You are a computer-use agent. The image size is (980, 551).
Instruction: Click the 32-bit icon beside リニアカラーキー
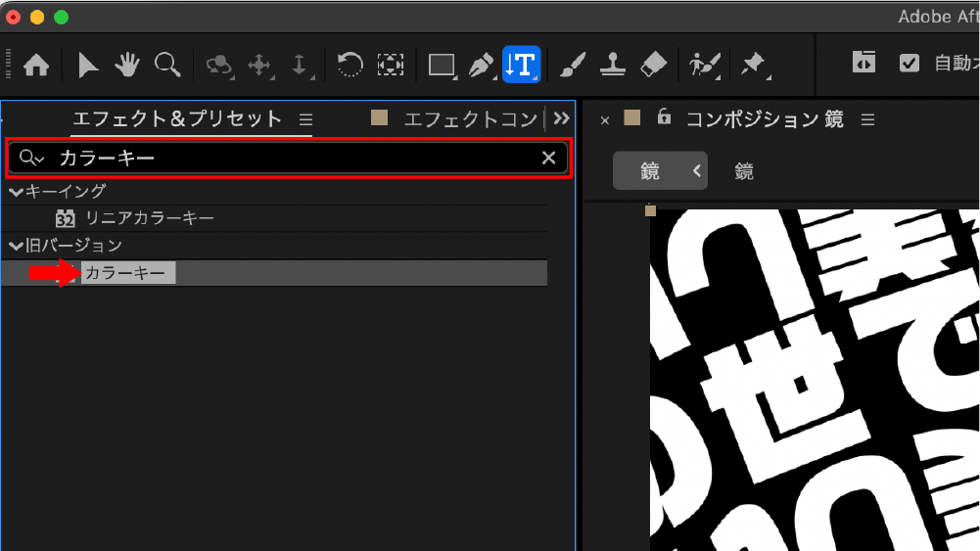coord(65,218)
